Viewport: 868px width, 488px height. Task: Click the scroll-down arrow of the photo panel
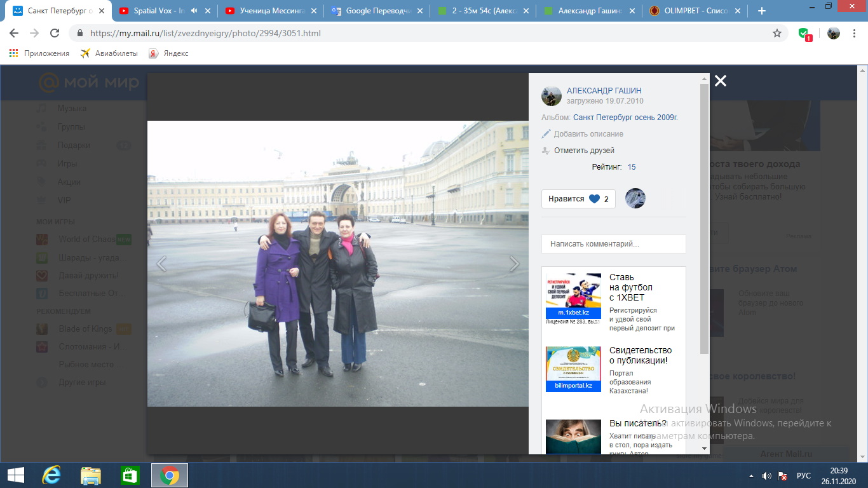[704, 449]
